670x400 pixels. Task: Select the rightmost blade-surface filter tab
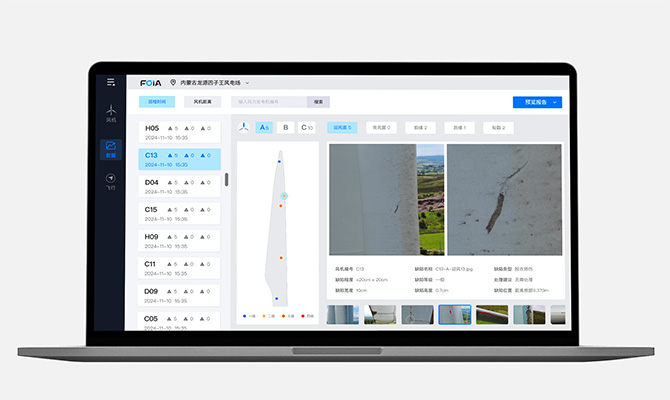[497, 128]
